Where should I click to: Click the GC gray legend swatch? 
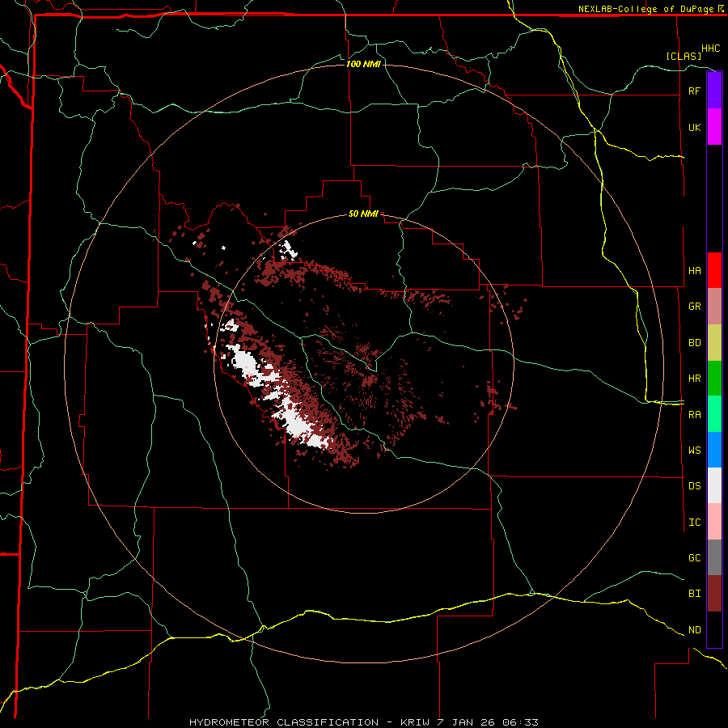pos(714,557)
